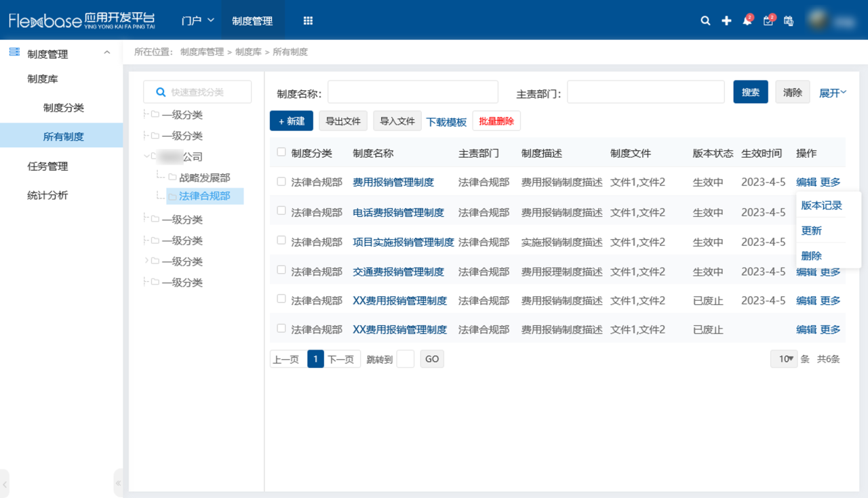Collapse the 制度管理 sidebar group
The image size is (868, 498).
point(106,54)
